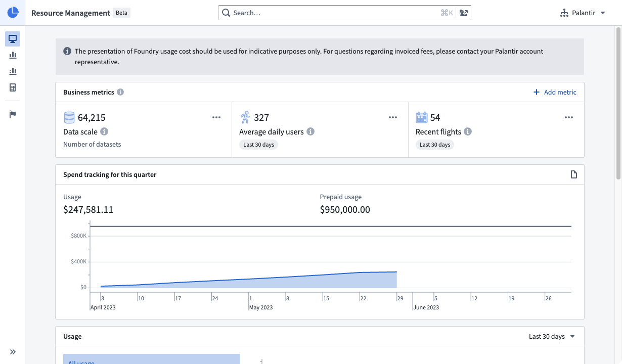Open the calculator sidebar icon
The height and width of the screenshot is (364, 622).
(13, 87)
